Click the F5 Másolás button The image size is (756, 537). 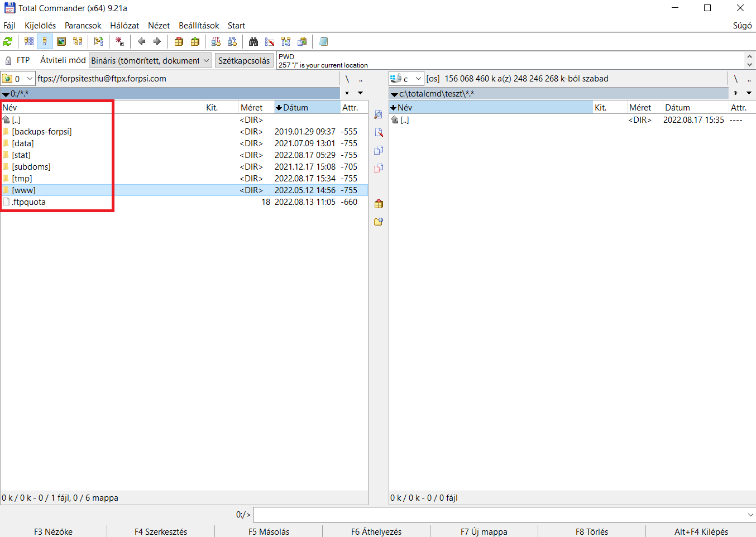coord(269,531)
